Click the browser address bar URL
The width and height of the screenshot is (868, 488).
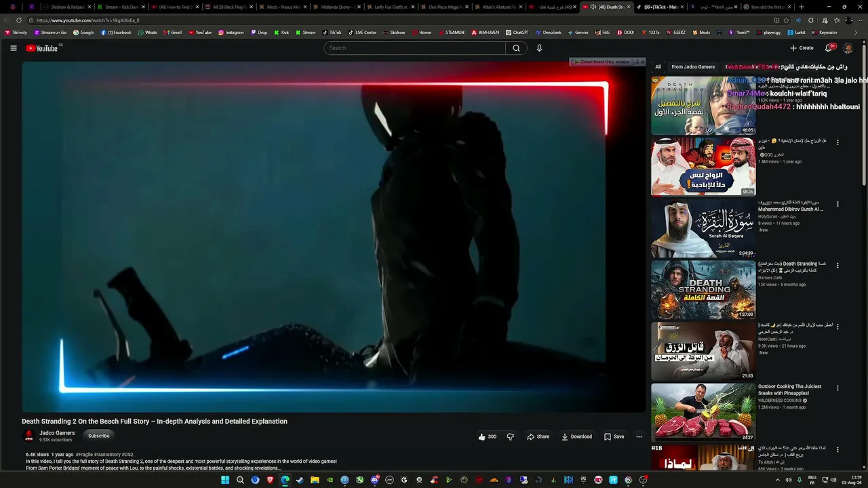click(x=88, y=20)
